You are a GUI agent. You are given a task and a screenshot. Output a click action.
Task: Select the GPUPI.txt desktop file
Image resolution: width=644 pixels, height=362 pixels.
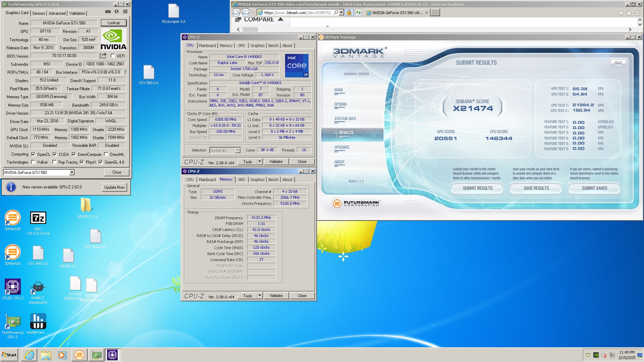pos(68,258)
